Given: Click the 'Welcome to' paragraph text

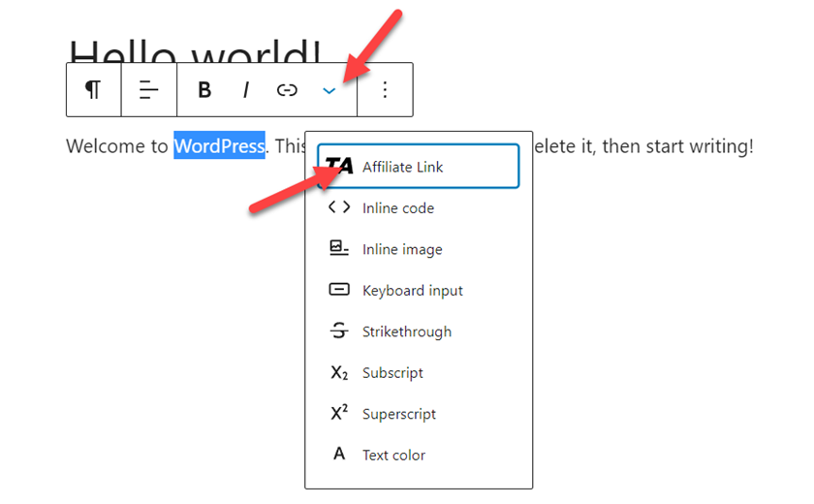Looking at the screenshot, I should 117,146.
